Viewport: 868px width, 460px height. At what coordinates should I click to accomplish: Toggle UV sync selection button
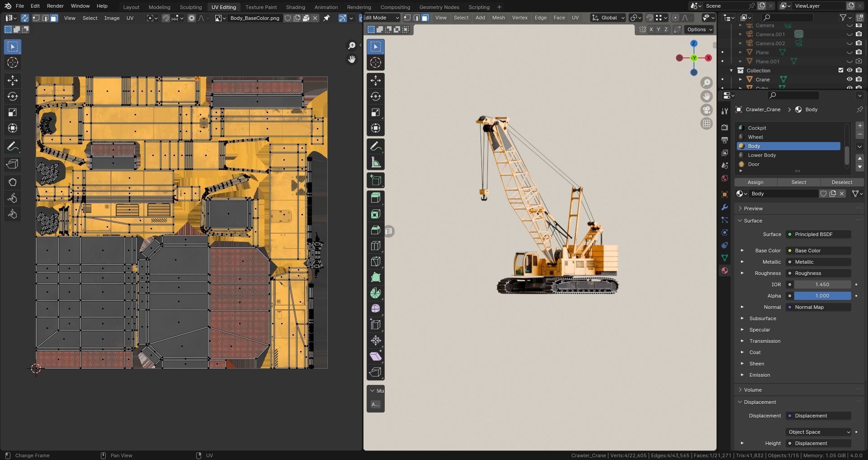[x=25, y=18]
